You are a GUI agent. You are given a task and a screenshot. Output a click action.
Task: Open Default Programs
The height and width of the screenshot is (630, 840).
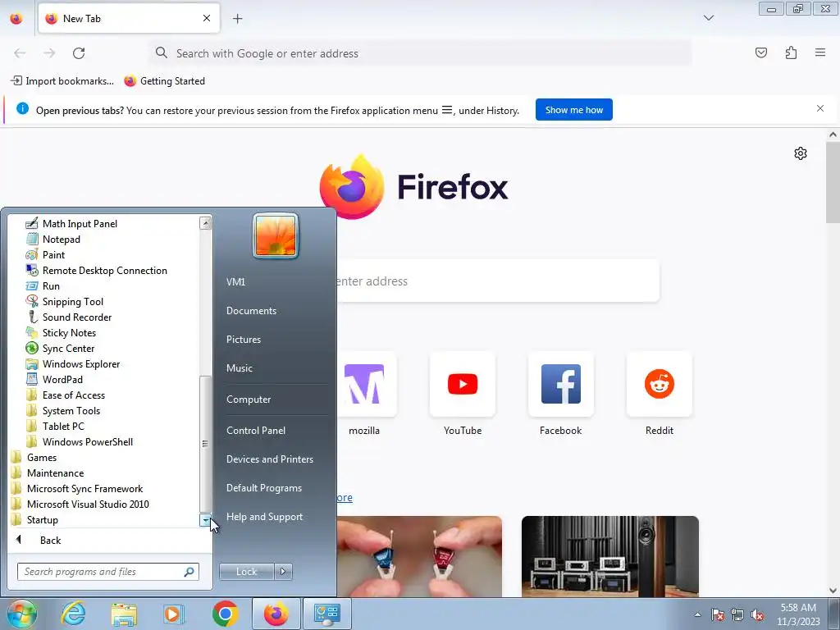coord(263,487)
